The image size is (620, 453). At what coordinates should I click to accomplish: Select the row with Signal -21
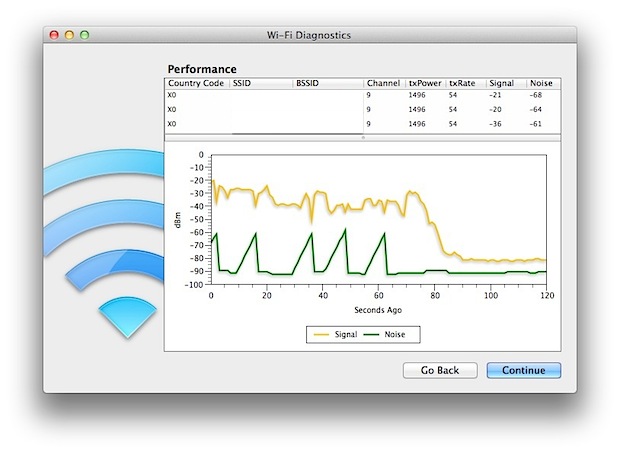pos(362,96)
